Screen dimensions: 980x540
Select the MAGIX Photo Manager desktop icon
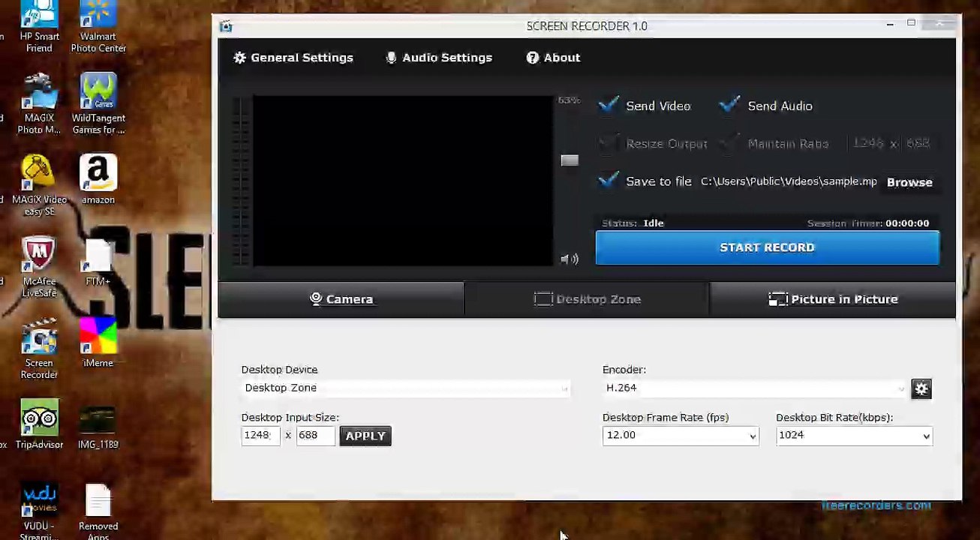39,103
